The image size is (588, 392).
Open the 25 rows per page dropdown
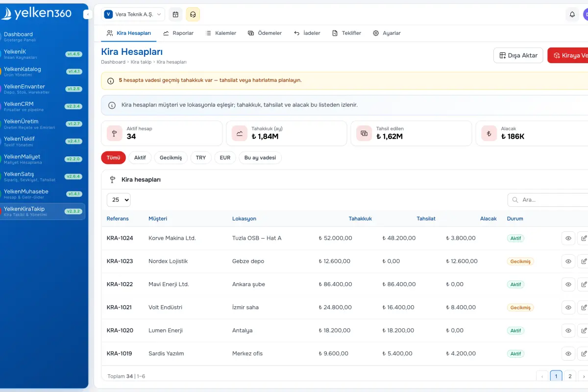tap(119, 199)
